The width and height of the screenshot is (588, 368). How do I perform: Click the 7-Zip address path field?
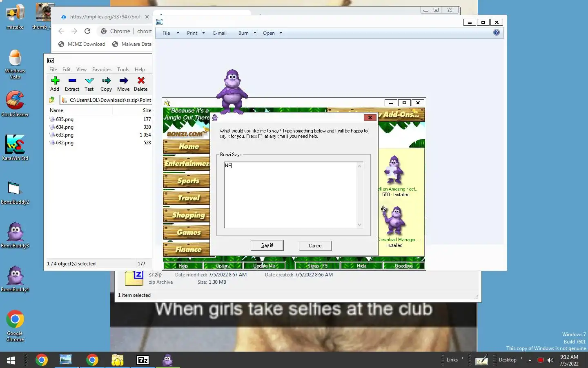click(x=106, y=100)
